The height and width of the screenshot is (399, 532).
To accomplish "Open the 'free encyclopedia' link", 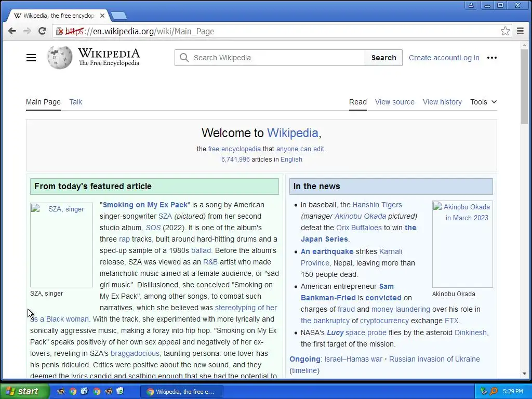I will pyautogui.click(x=234, y=149).
